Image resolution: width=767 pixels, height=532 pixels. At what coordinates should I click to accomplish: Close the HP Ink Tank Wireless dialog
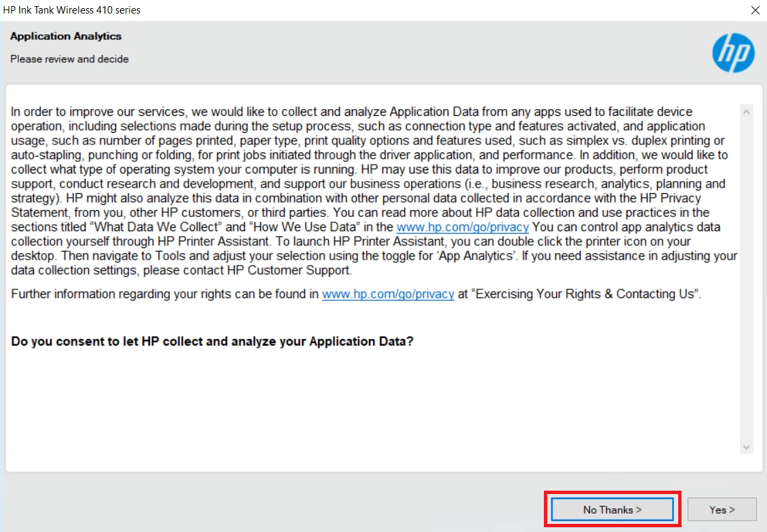(755, 10)
